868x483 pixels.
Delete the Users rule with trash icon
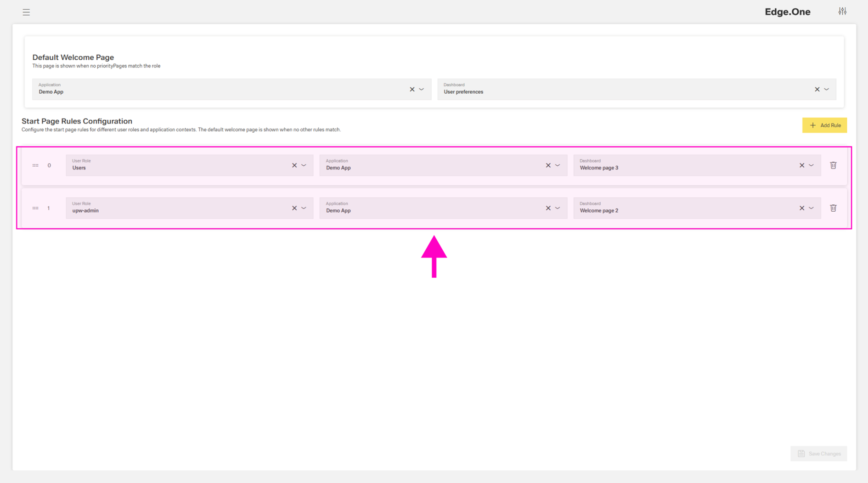pos(833,165)
